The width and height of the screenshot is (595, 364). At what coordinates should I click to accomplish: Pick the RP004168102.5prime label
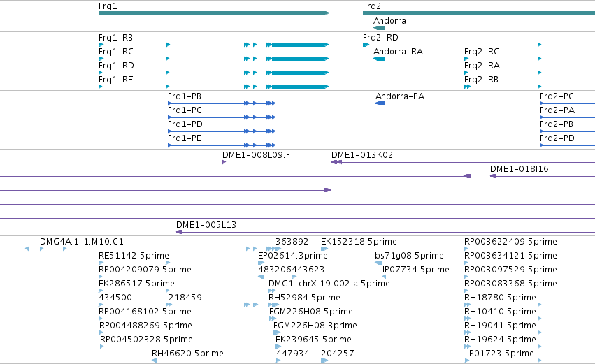pyautogui.click(x=145, y=312)
